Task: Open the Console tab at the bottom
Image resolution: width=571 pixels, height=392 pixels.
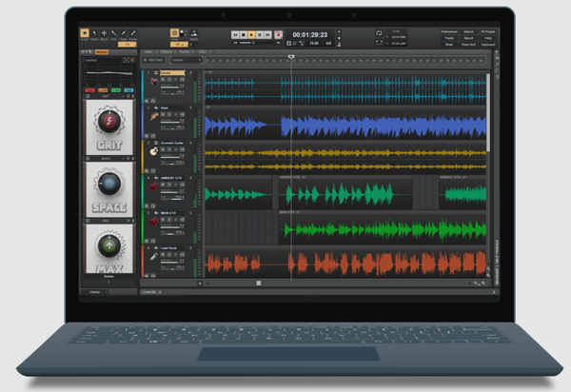Action: (x=149, y=292)
